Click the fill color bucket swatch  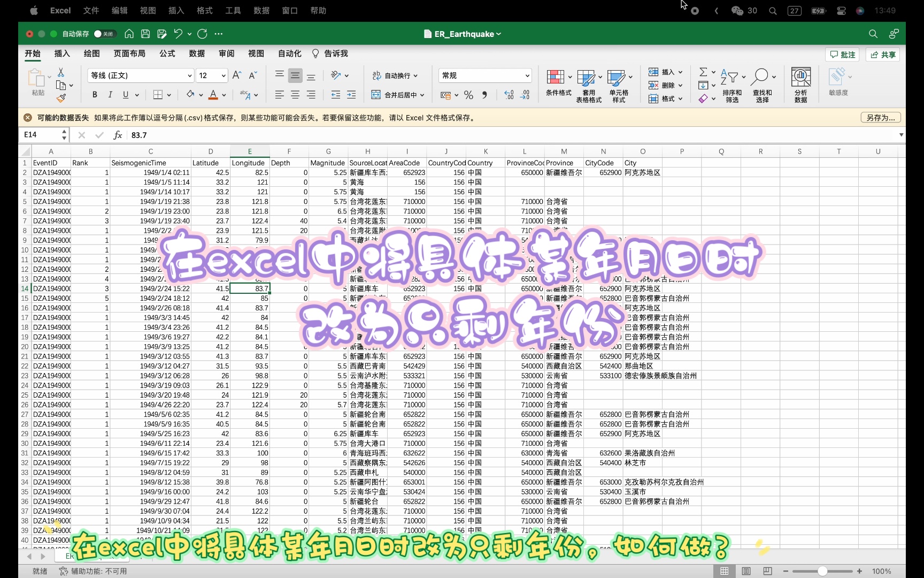[190, 95]
